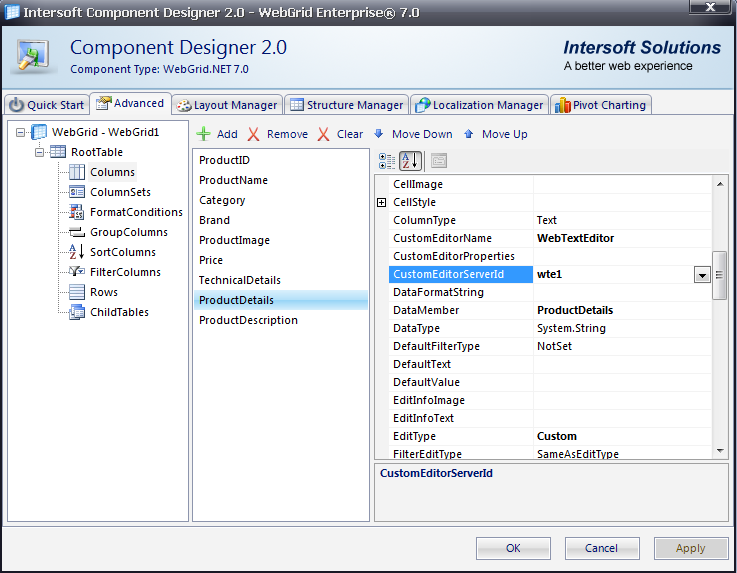
Task: Open the CustomEditorServerId dropdown arrow
Action: (702, 275)
